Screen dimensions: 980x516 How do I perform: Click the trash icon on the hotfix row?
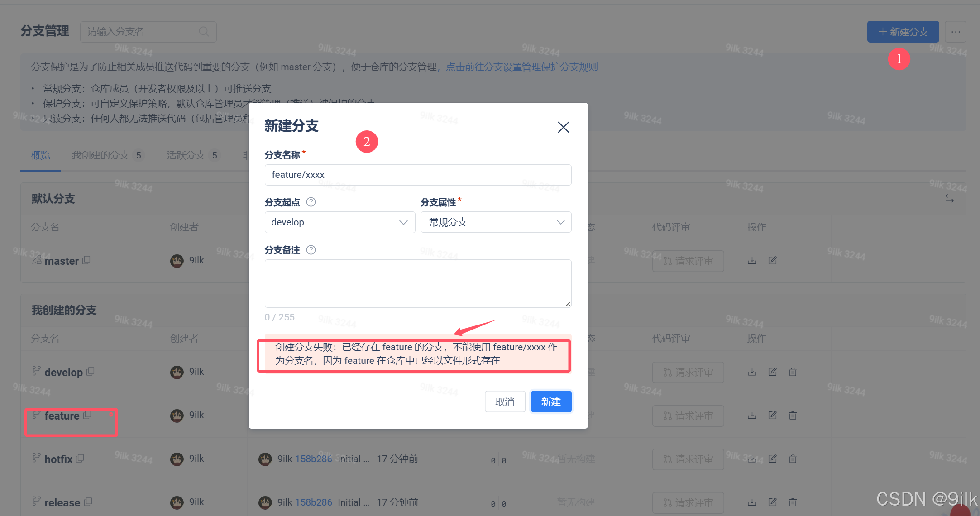click(793, 459)
